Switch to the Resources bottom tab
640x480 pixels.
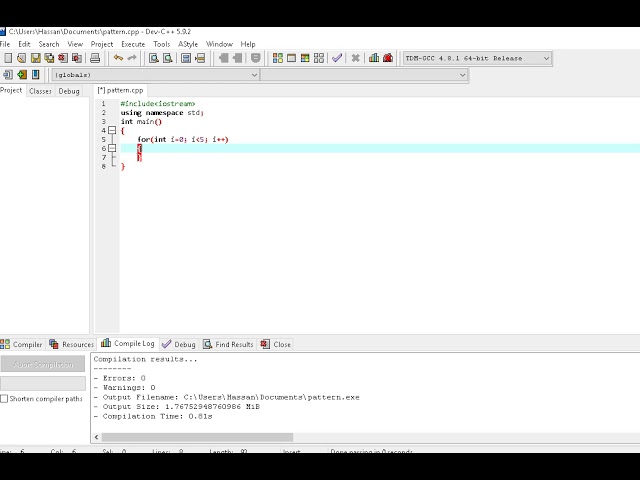72,344
